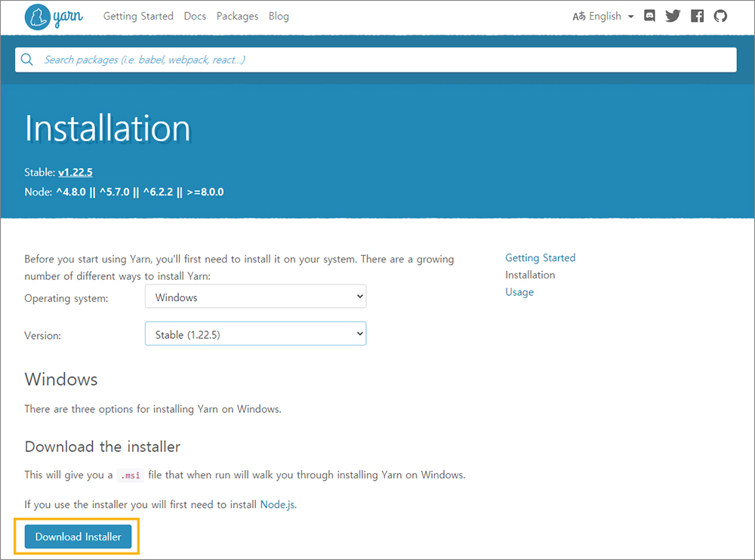Click the Download the installer heading
755x560 pixels.
pyautogui.click(x=103, y=446)
